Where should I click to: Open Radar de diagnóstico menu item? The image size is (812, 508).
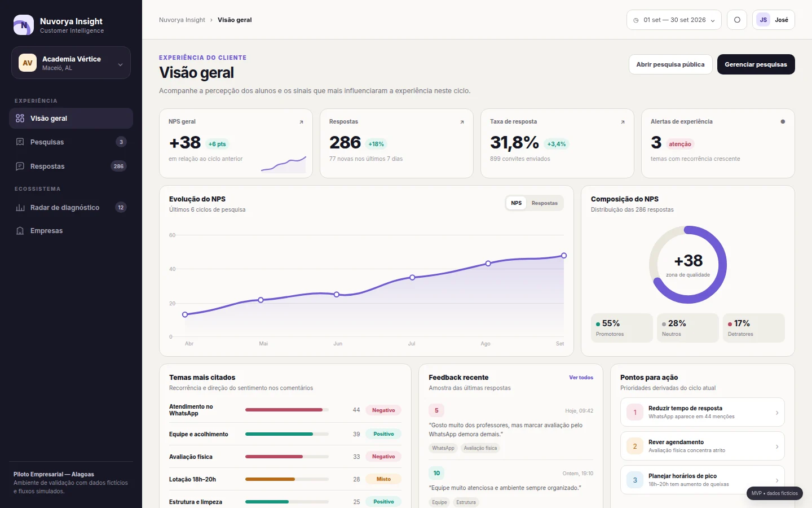(x=71, y=208)
